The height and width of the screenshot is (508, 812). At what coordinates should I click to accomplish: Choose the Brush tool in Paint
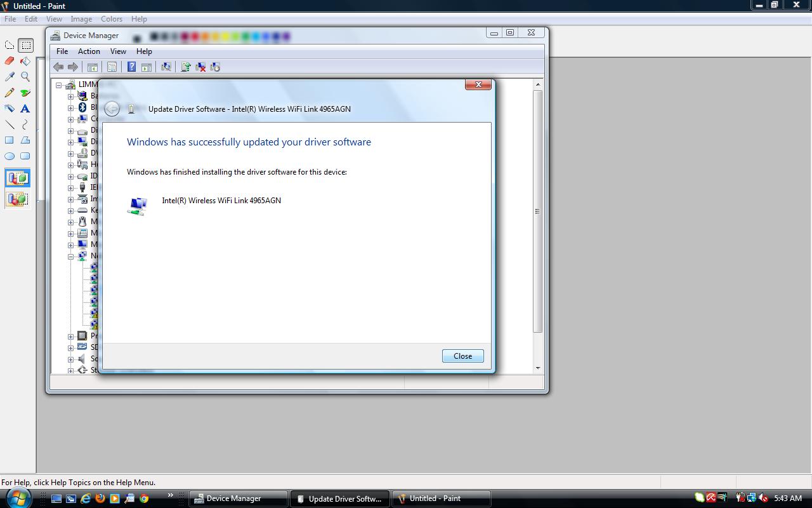25,93
